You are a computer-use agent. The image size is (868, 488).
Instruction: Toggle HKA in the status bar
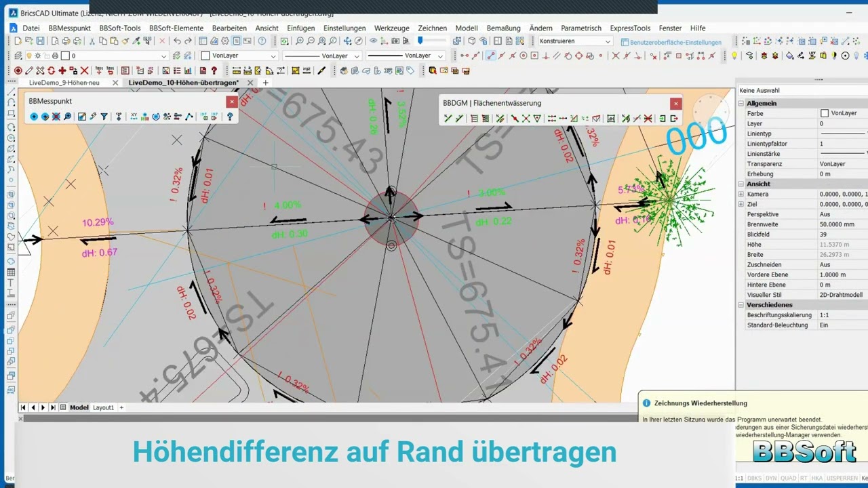(818, 478)
